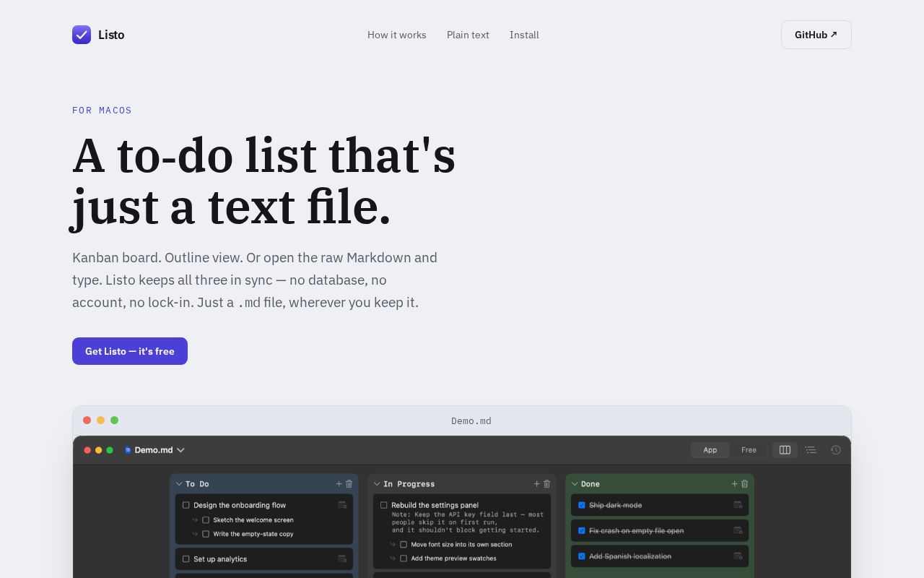Click the Listo brand name link
This screenshot has height=578, width=924.
(111, 35)
